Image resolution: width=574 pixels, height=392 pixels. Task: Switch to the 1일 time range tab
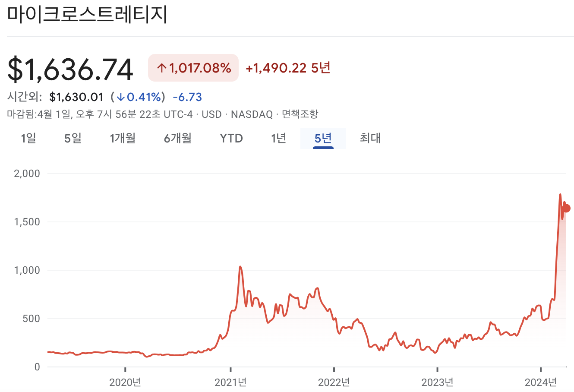(x=28, y=138)
